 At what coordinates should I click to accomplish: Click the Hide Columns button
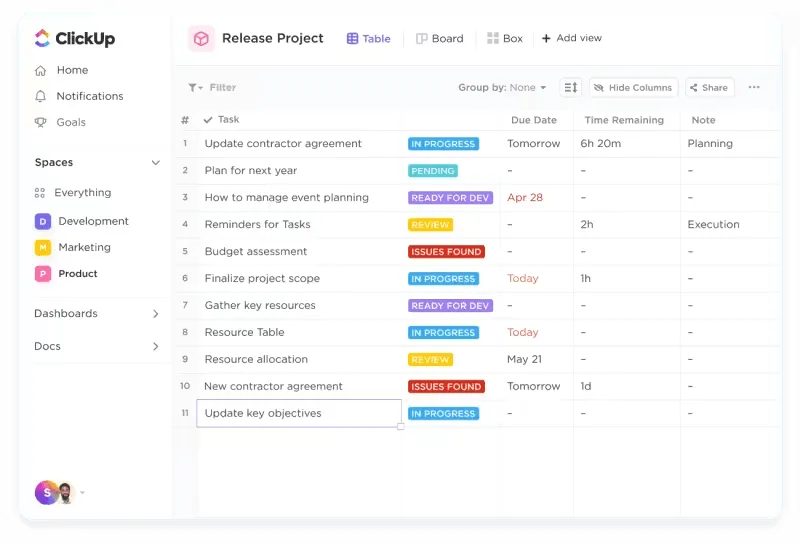click(633, 88)
